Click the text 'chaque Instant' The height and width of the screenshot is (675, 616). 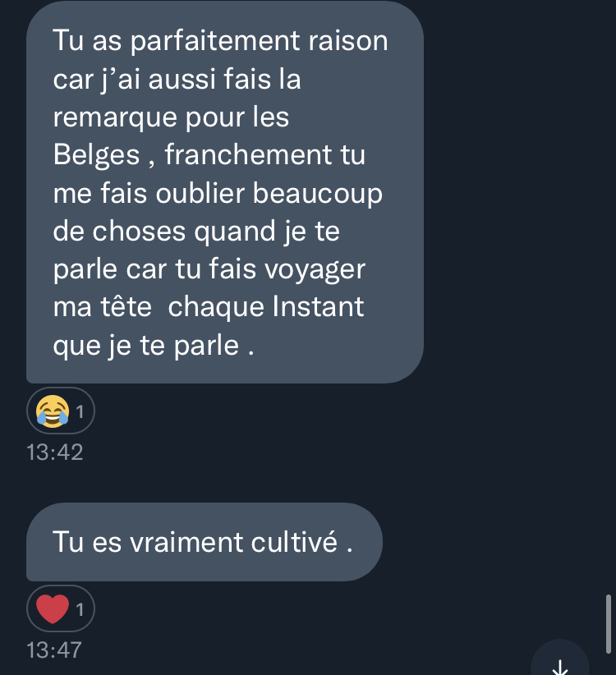coord(266,307)
